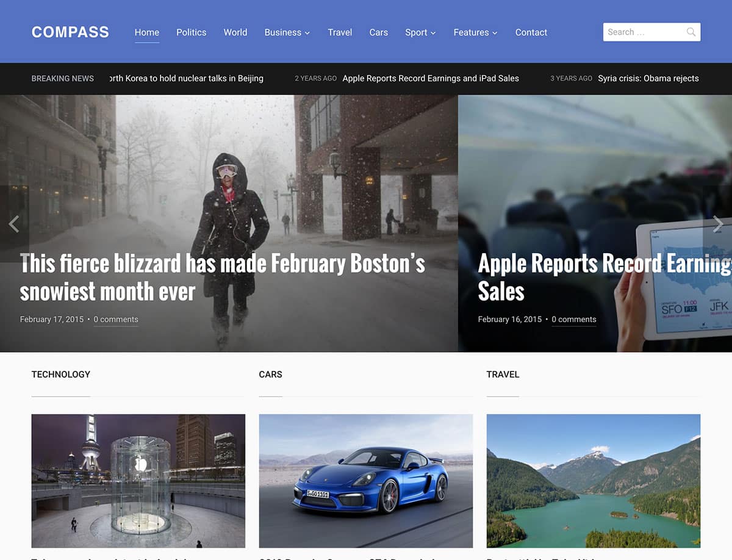Click the 3 YEARS AGO timestamp
This screenshot has height=560, width=732.
[x=572, y=78]
